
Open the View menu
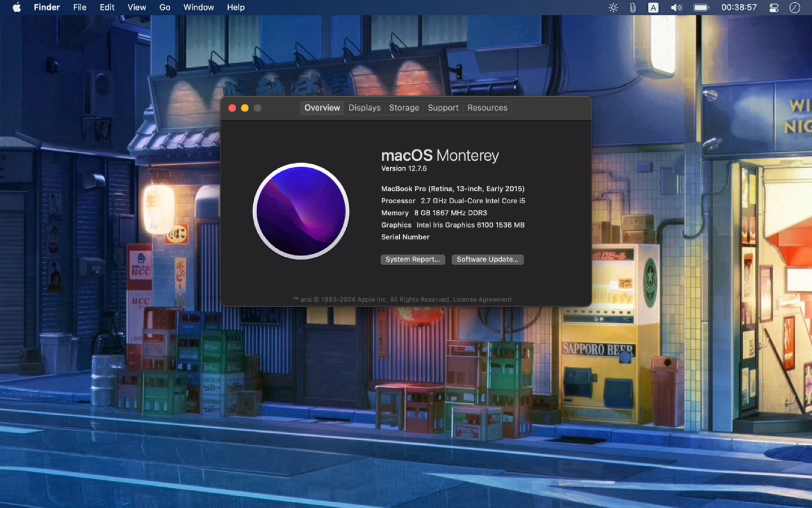point(136,7)
